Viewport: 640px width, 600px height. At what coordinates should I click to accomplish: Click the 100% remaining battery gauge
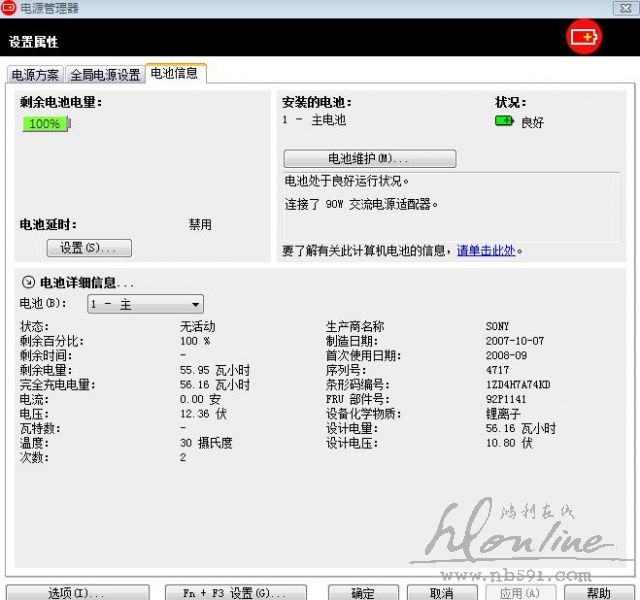click(x=46, y=124)
